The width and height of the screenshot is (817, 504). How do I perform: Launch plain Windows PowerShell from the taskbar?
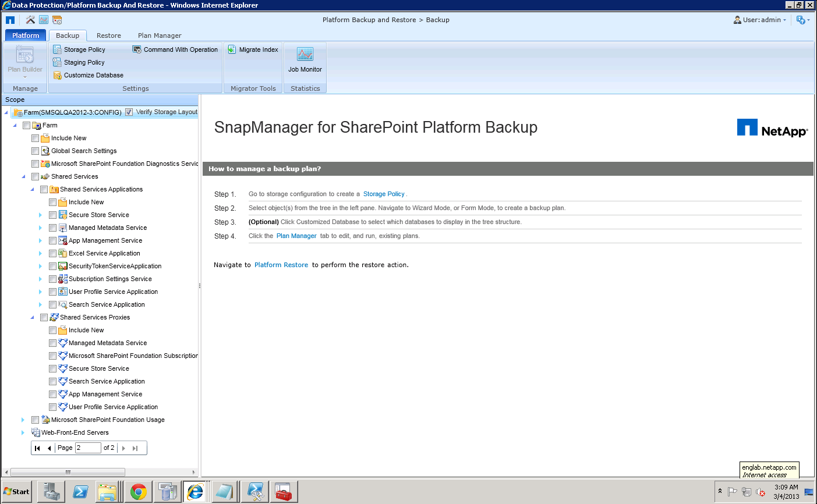point(80,492)
